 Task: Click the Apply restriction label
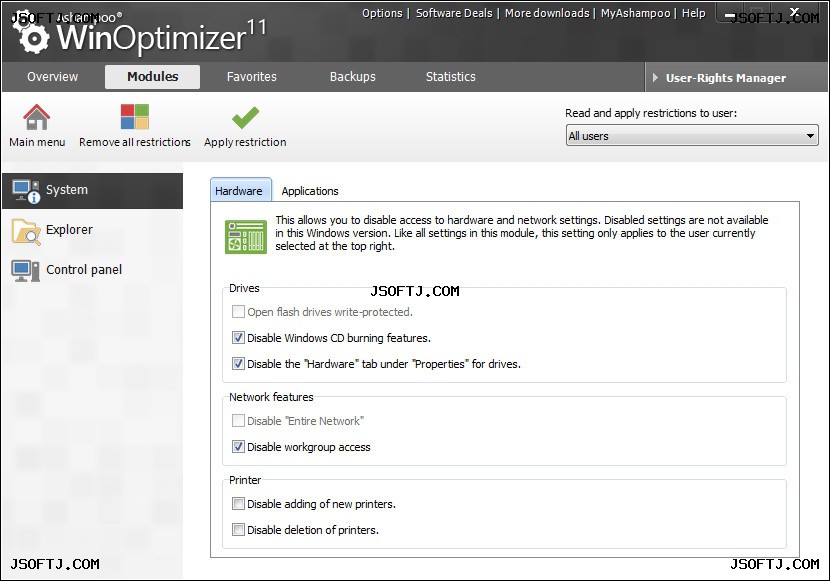(x=245, y=142)
